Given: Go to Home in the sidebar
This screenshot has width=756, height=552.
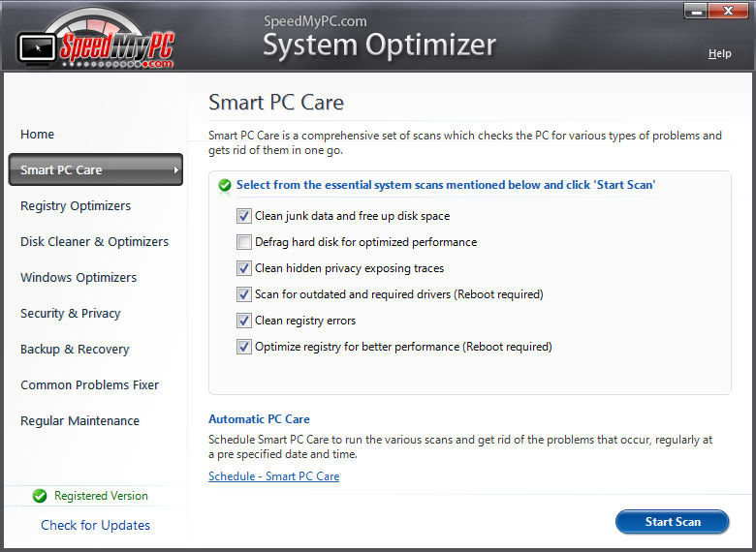Looking at the screenshot, I should (37, 135).
